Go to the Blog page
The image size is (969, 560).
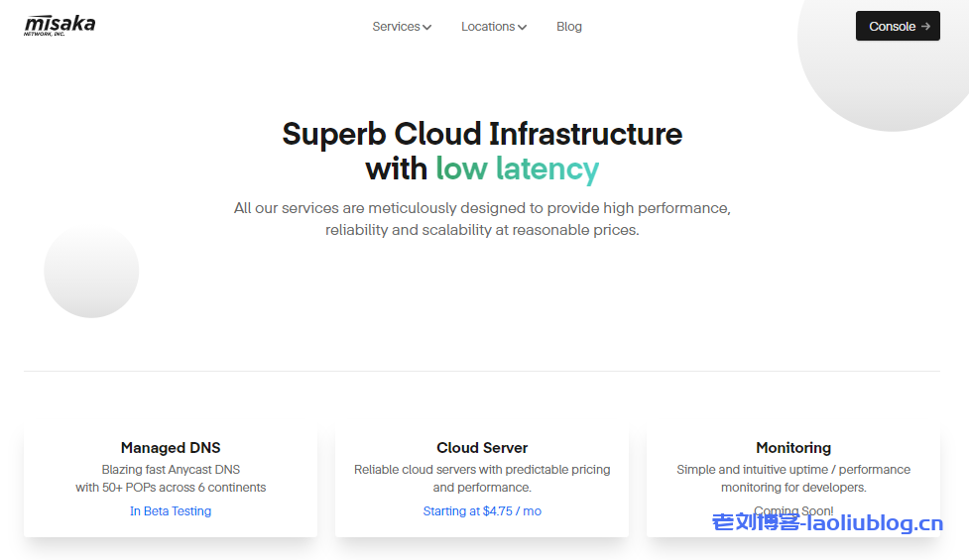point(569,27)
